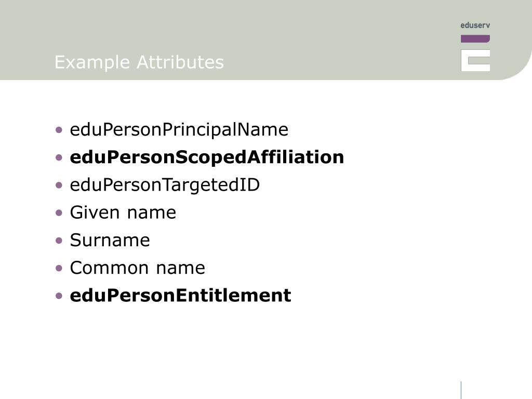
Task: Click the bullet next to eduPersonEntitlement
Action: click(x=60, y=296)
